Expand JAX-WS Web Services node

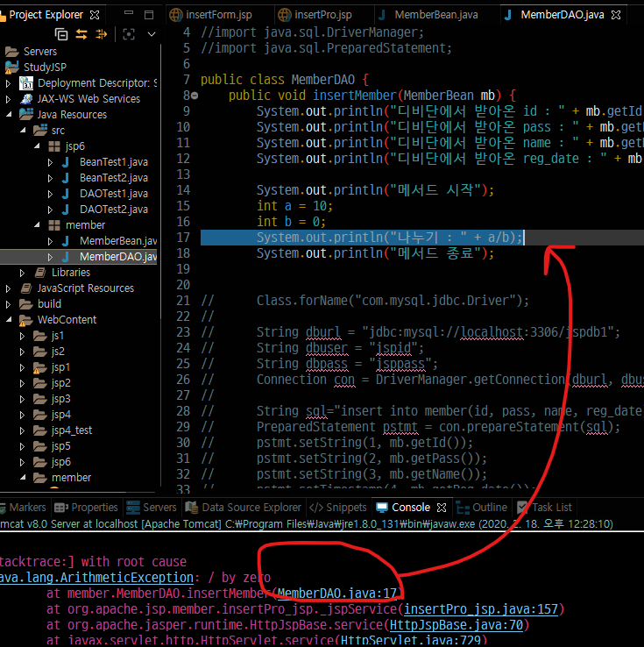(x=8, y=99)
